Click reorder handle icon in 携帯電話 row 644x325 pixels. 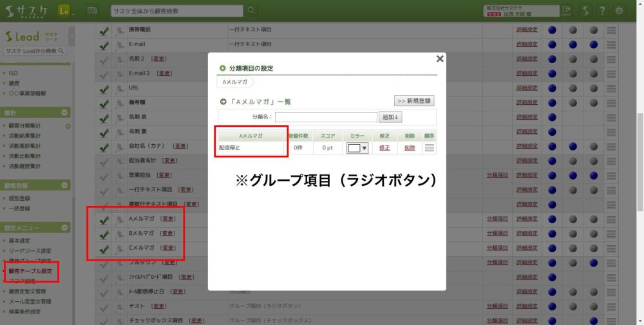611,30
